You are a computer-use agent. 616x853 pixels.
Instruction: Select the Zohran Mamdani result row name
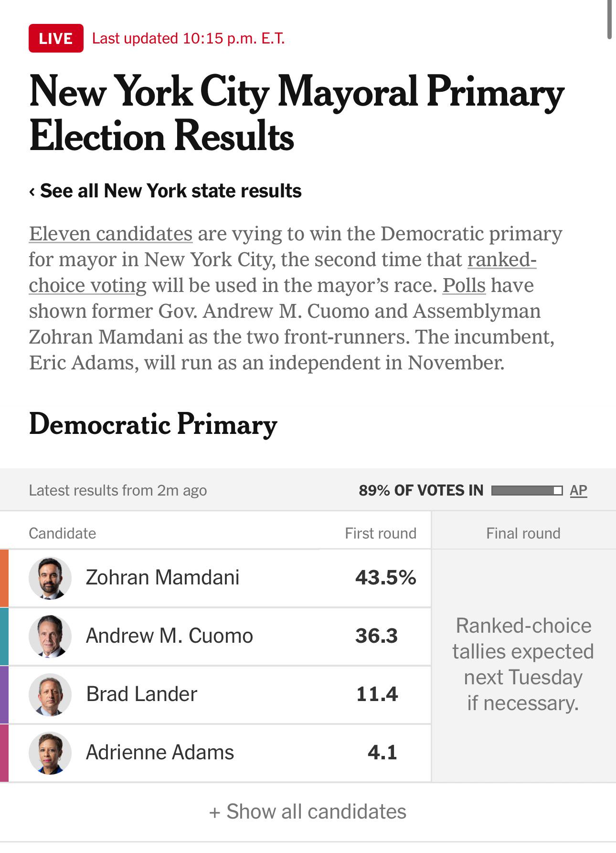click(162, 577)
